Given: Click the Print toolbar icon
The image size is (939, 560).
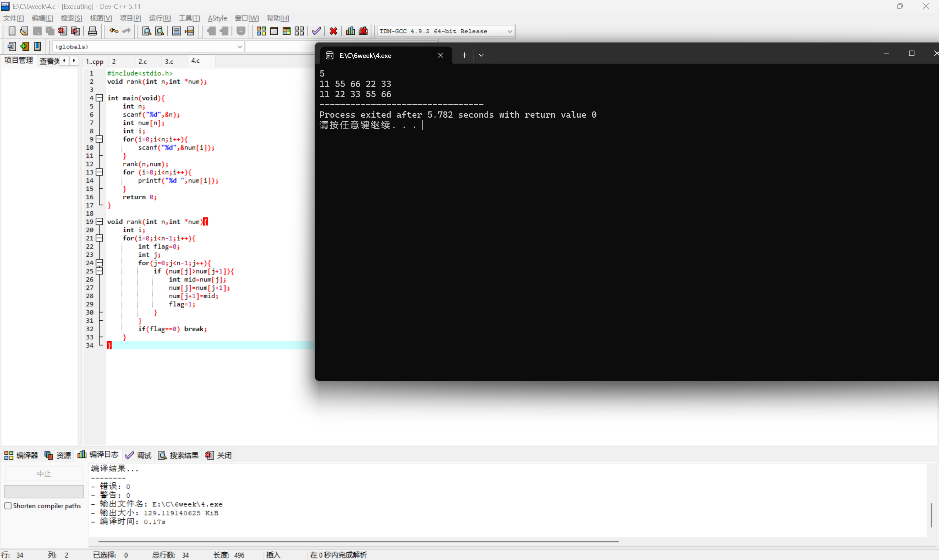Looking at the screenshot, I should [x=92, y=31].
